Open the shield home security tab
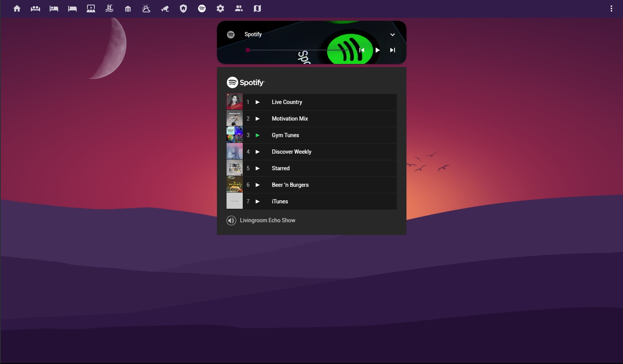The image size is (623, 364). [x=183, y=8]
